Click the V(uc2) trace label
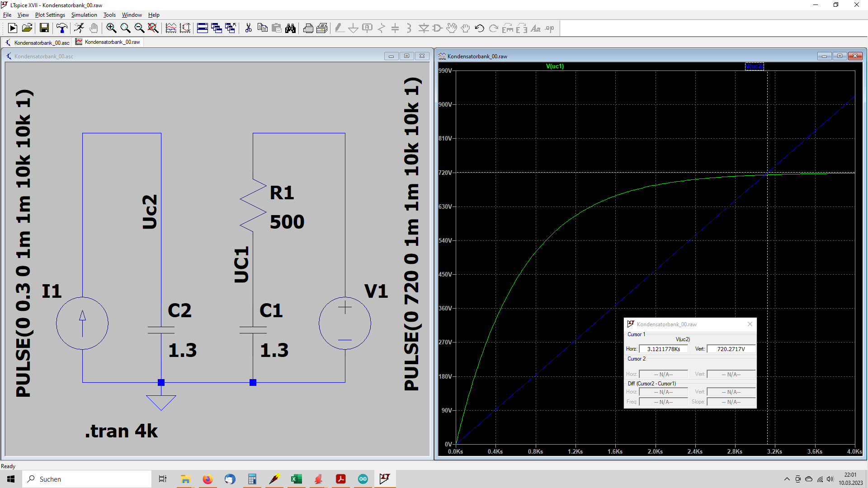Image resolution: width=868 pixels, height=488 pixels. pos(754,66)
